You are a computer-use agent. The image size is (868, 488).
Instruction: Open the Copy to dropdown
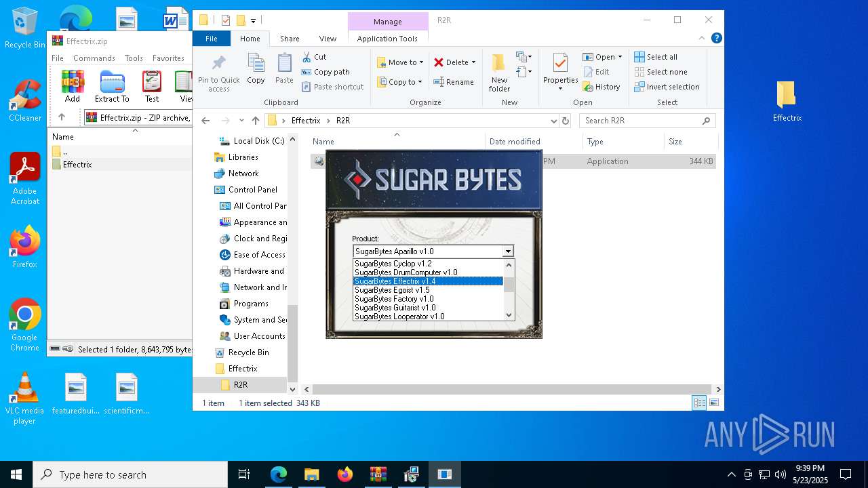click(399, 82)
